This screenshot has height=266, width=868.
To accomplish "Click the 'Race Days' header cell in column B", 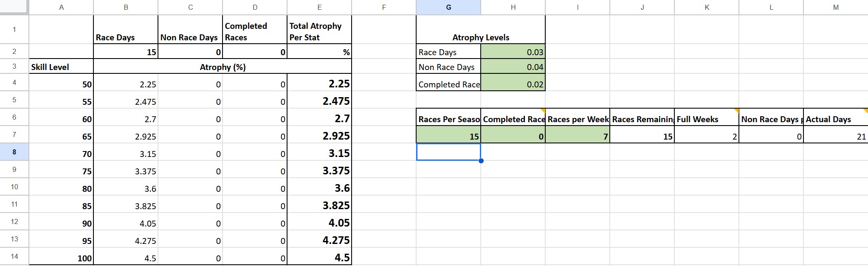I will point(126,29).
